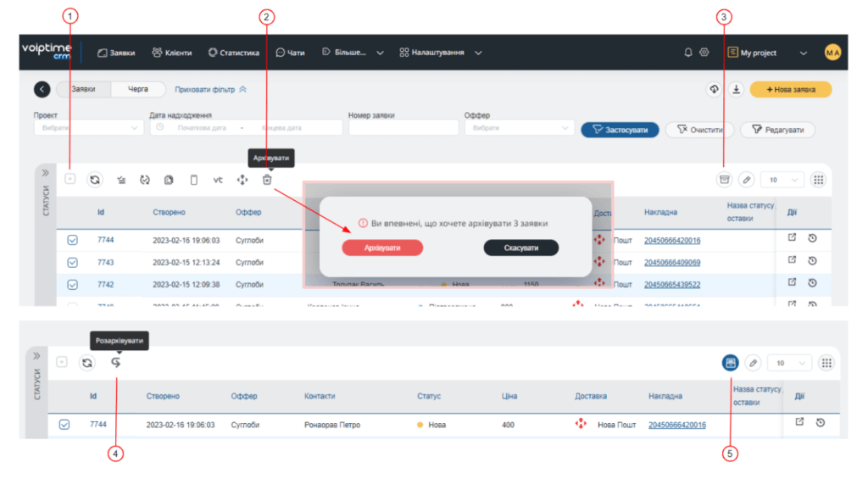The width and height of the screenshot is (868, 479).
Task: Click history icon in the Ронаорав Петро row
Action: pyautogui.click(x=821, y=422)
